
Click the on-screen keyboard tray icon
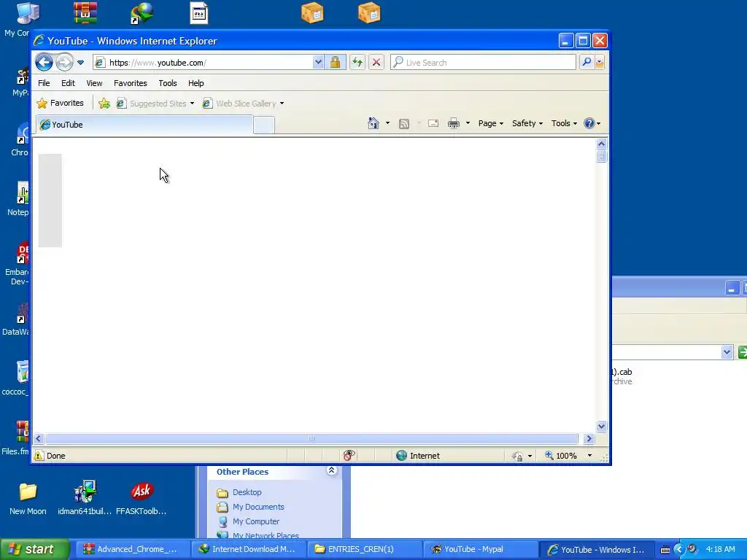pos(665,550)
